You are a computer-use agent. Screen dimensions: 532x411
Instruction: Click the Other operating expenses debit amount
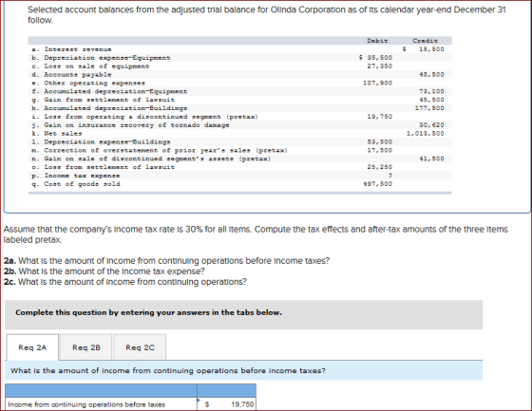(x=378, y=84)
